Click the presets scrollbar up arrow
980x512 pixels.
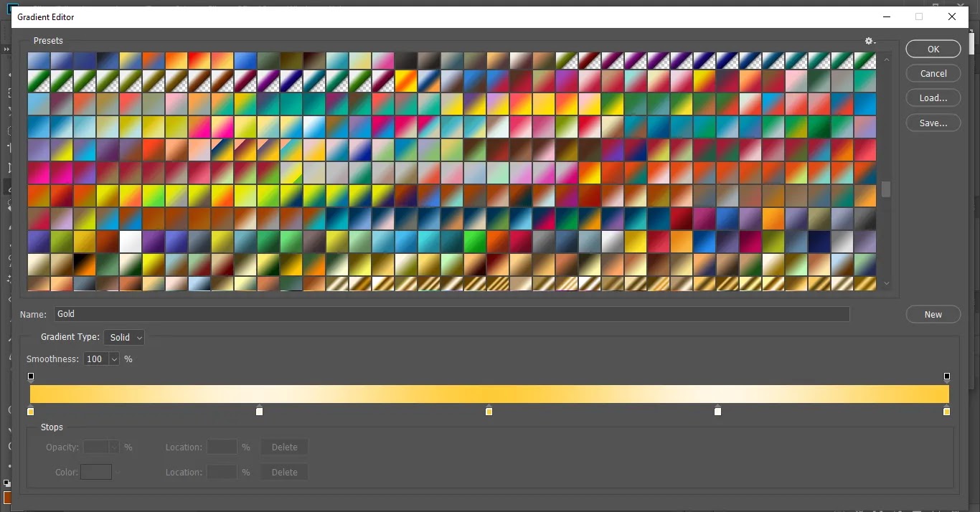tap(887, 60)
